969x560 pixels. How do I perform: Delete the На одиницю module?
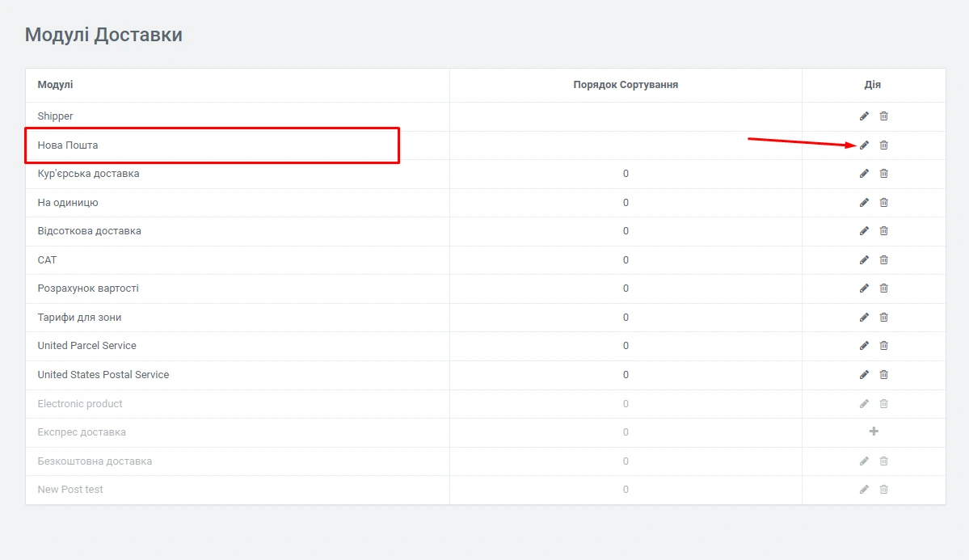click(883, 203)
